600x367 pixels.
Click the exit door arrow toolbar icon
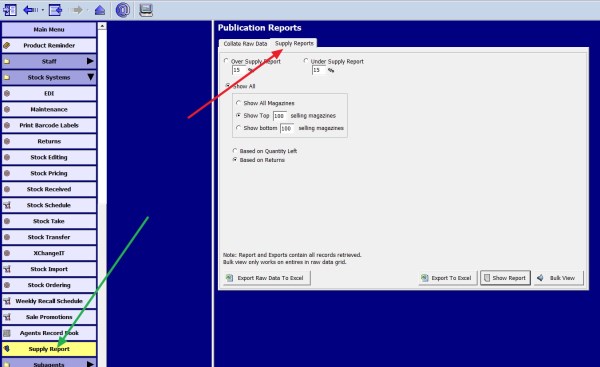(55, 10)
